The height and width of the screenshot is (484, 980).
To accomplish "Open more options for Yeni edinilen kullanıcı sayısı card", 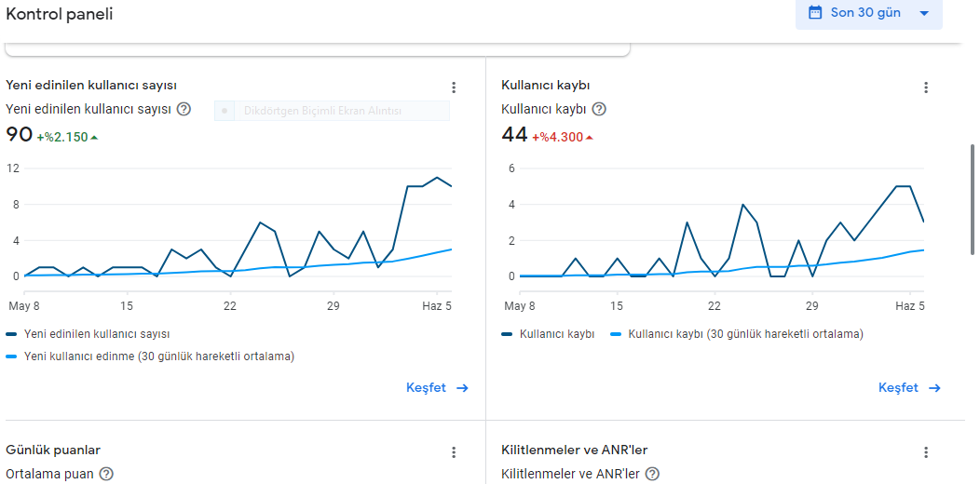I will click(x=455, y=87).
